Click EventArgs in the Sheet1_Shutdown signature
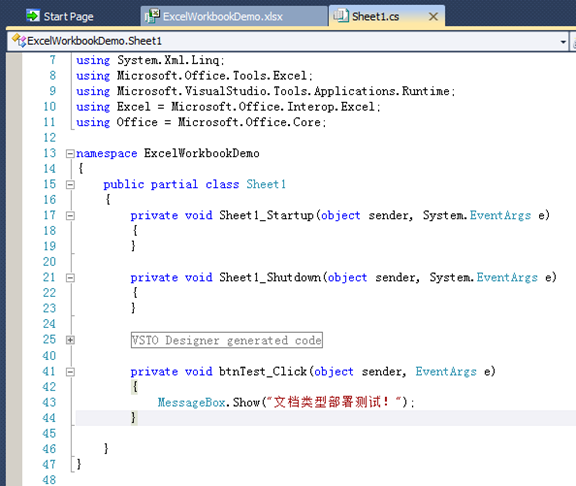Viewport: 576px width, 486px height. pyautogui.click(x=507, y=277)
